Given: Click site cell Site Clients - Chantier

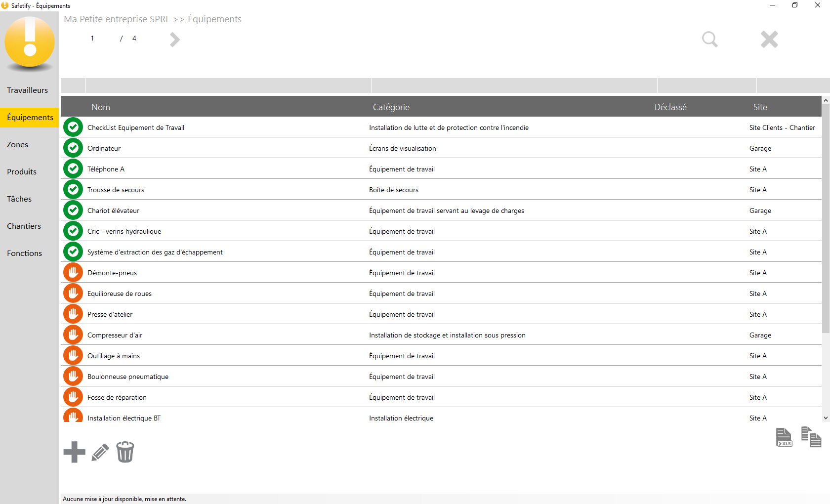Looking at the screenshot, I should point(782,128).
